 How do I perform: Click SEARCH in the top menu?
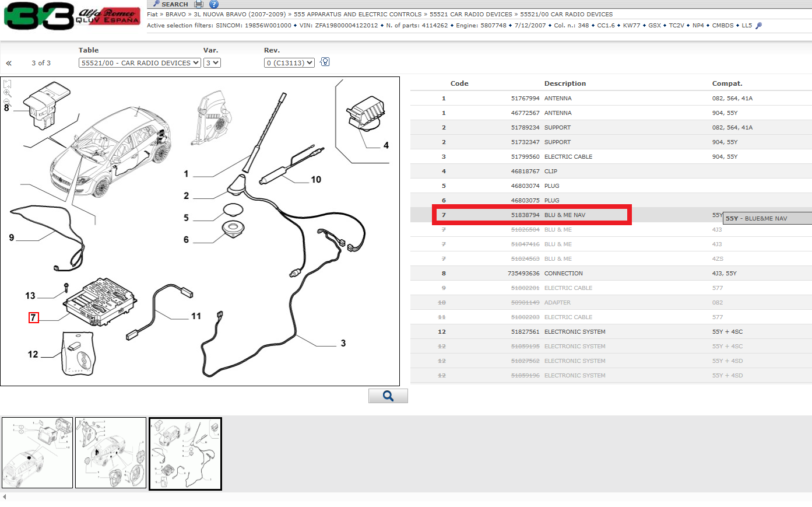pyautogui.click(x=174, y=4)
